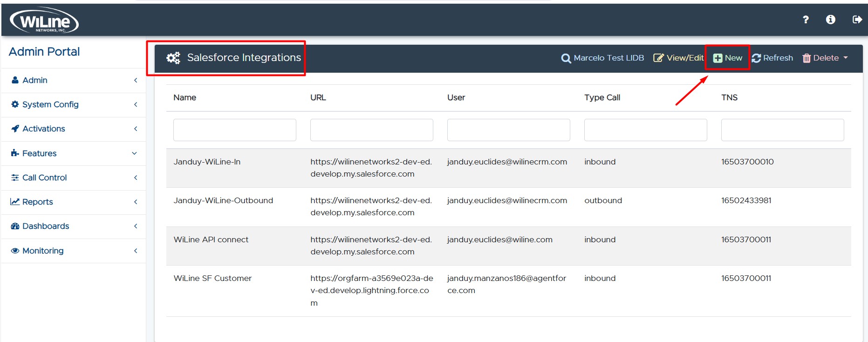The width and height of the screenshot is (868, 342).
Task: Click the Monitoring eye icon
Action: (15, 251)
